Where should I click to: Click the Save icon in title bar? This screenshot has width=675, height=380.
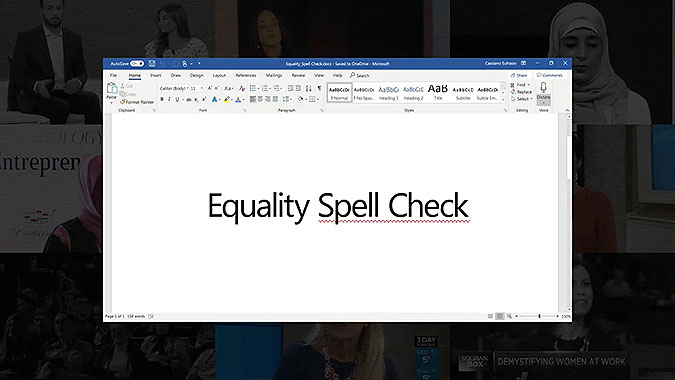[x=152, y=63]
